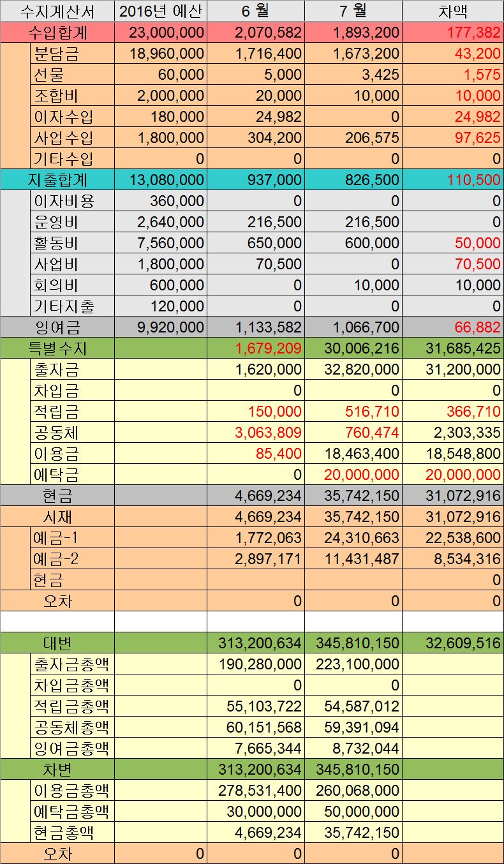Screen dimensions: 504x864
Task: Select the 대변 row label
Action: 57,643
